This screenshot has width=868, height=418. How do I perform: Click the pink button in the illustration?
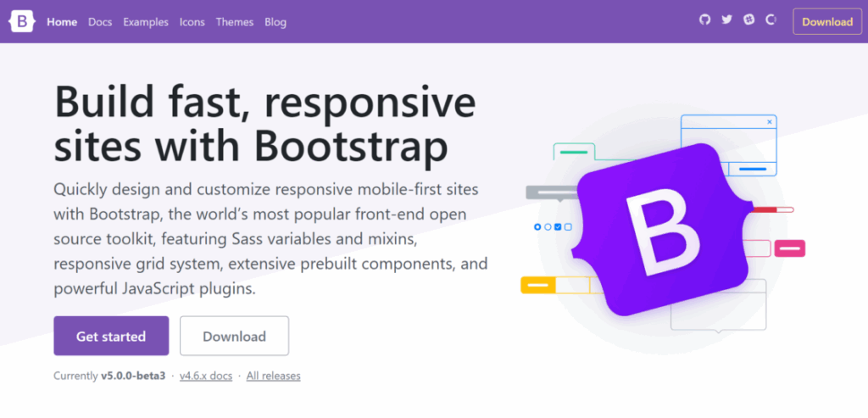pyautogui.click(x=790, y=248)
